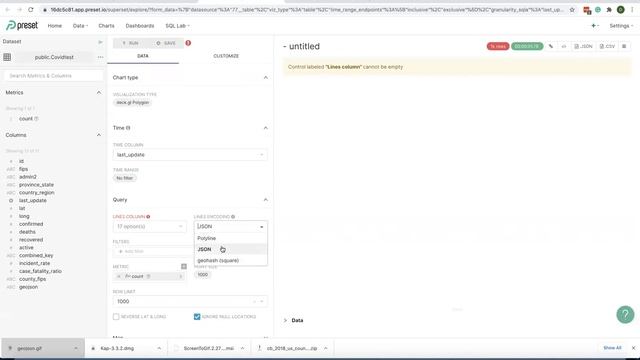Click the red error indicator icon

click(x=188, y=43)
